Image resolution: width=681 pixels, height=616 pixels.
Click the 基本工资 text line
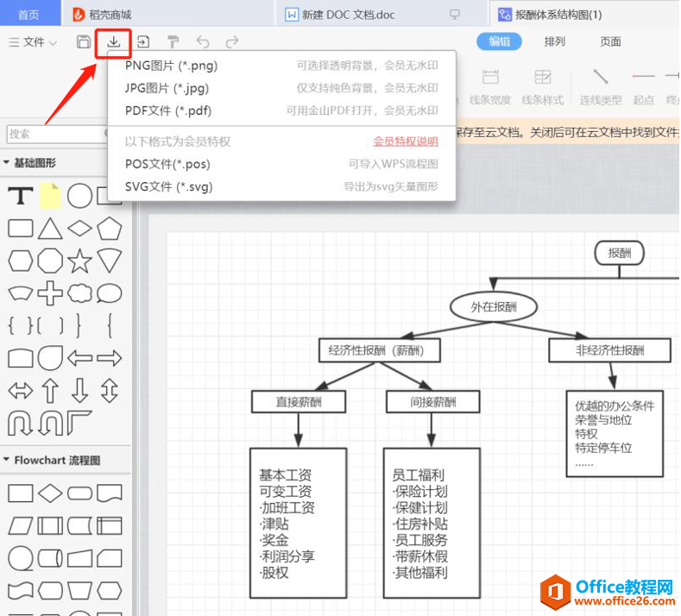pyautogui.click(x=286, y=475)
